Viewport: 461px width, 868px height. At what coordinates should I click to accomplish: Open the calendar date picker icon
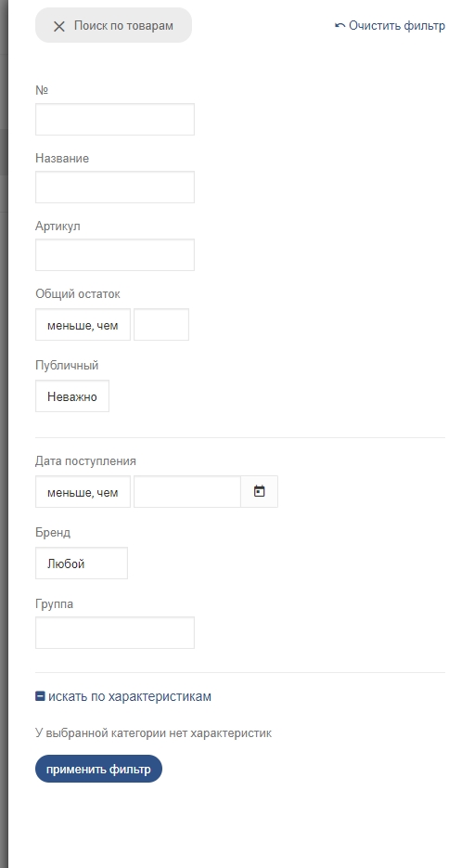[259, 492]
